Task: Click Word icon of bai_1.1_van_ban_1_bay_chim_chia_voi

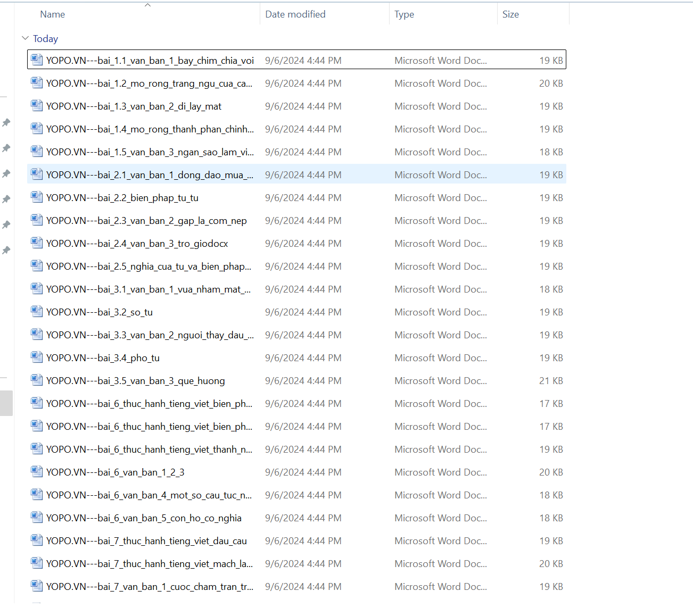Action: coord(37,60)
